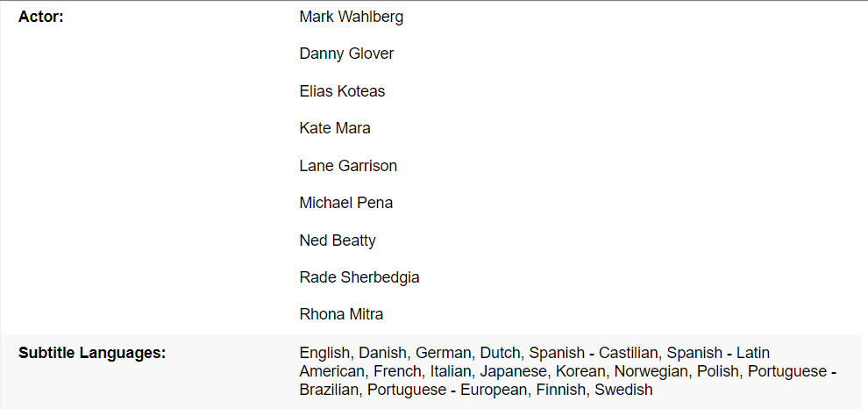Open the Ned Beatty actor entry
868x409 pixels.
(x=337, y=240)
